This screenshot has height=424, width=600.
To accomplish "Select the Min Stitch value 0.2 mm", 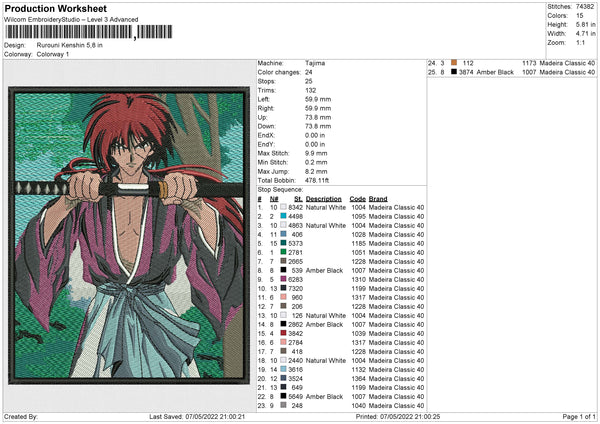I will [316, 162].
